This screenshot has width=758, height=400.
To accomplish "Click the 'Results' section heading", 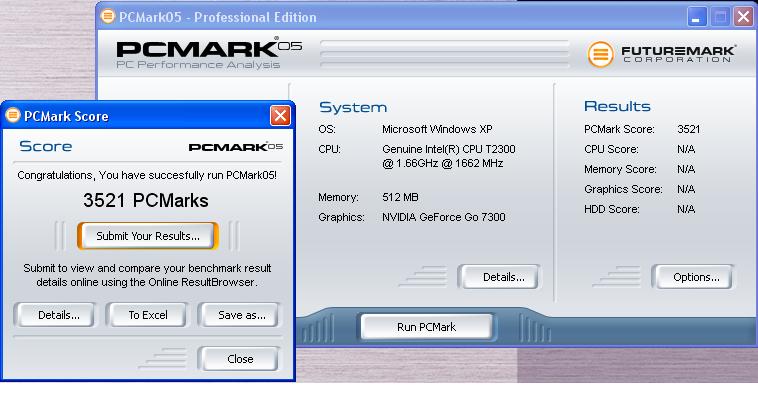I will coord(617,106).
